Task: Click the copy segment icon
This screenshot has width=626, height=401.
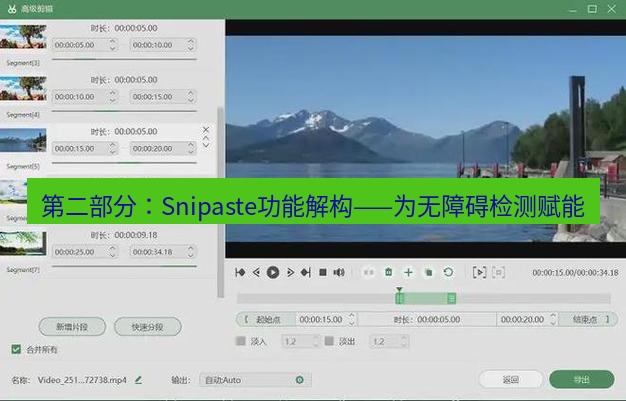Action: point(428,272)
